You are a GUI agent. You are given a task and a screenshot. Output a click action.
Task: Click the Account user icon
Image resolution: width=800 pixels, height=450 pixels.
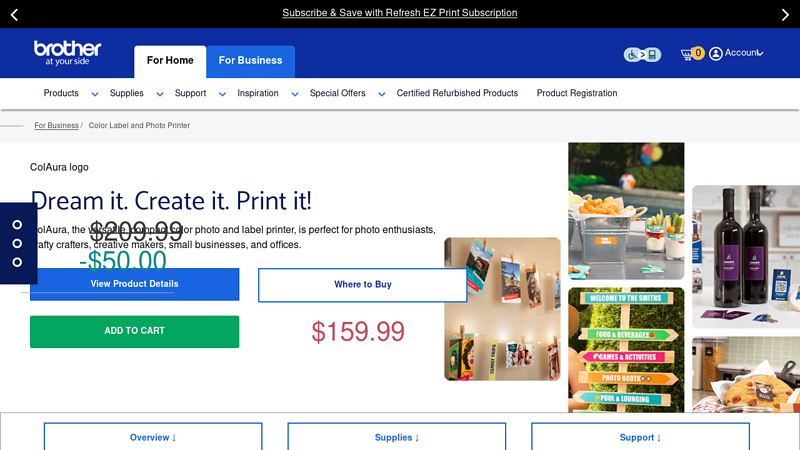[x=716, y=54]
